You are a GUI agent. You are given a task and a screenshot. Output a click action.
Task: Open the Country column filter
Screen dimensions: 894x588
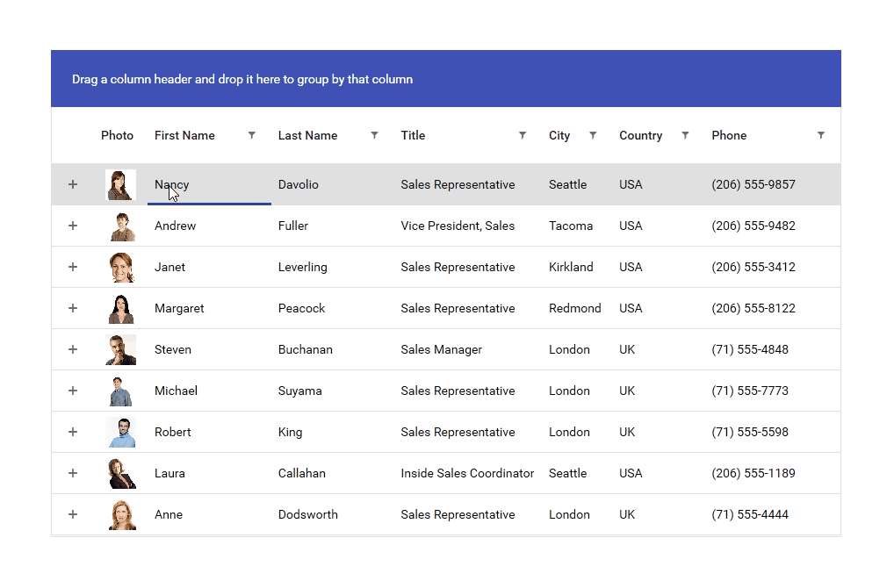(688, 134)
